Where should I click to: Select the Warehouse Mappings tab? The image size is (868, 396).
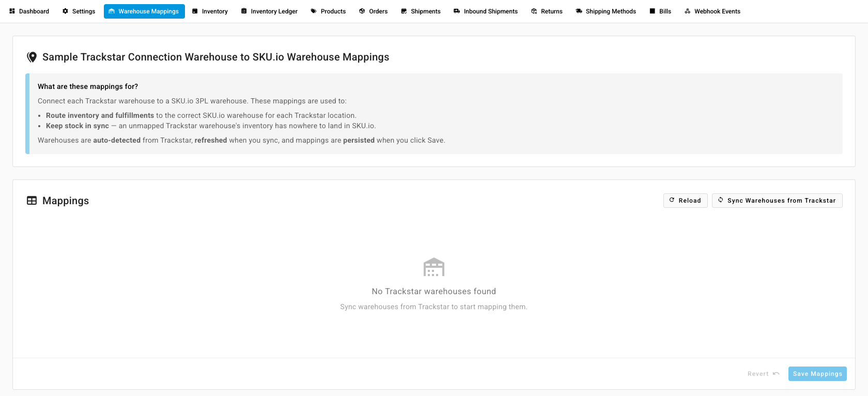(x=144, y=11)
